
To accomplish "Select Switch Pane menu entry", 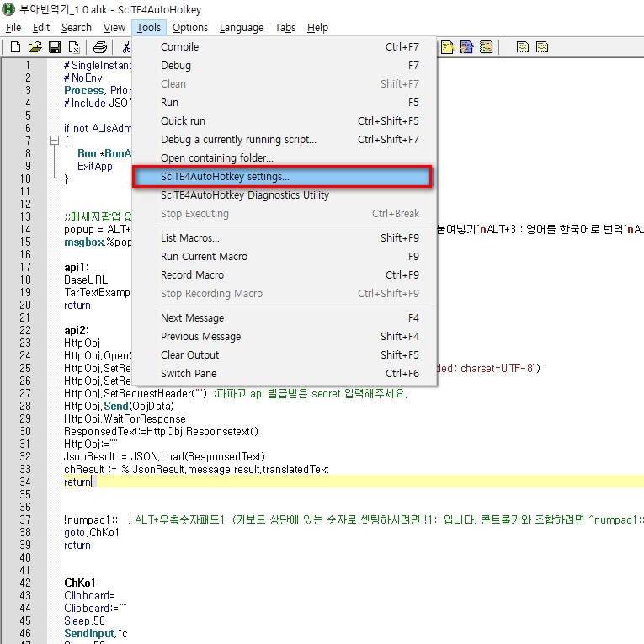I will (285, 373).
